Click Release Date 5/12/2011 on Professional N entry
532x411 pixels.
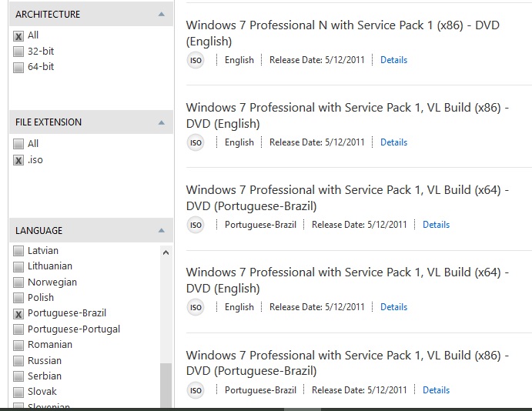click(x=317, y=60)
